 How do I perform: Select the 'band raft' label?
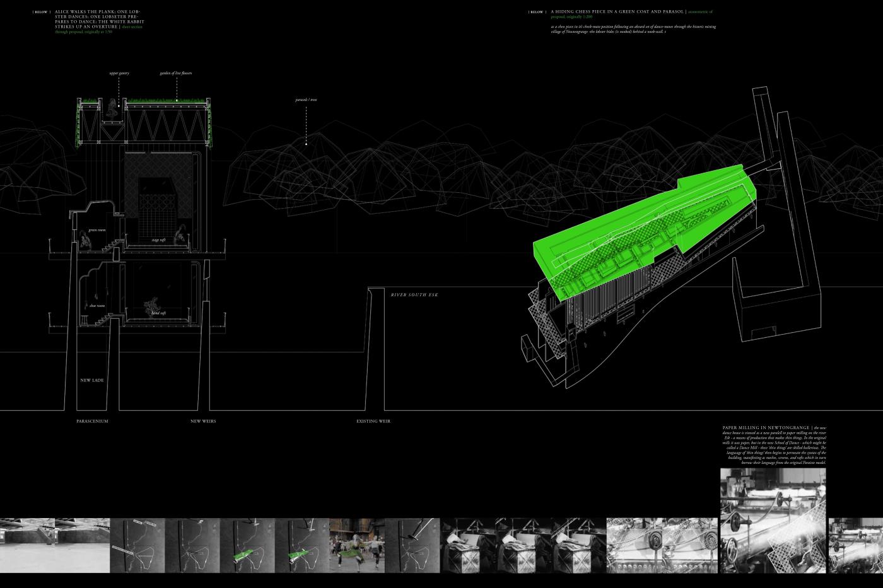point(158,313)
